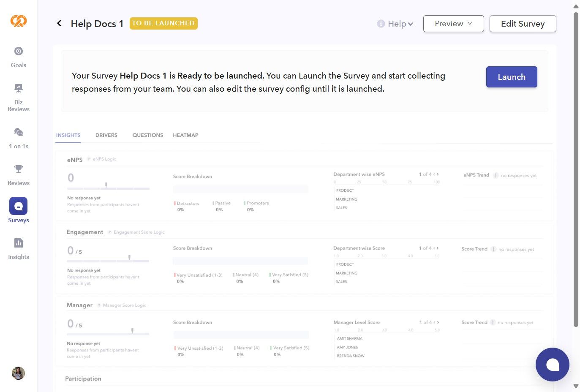Open the Reviews trophy icon
This screenshot has width=580, height=392.
click(x=19, y=169)
